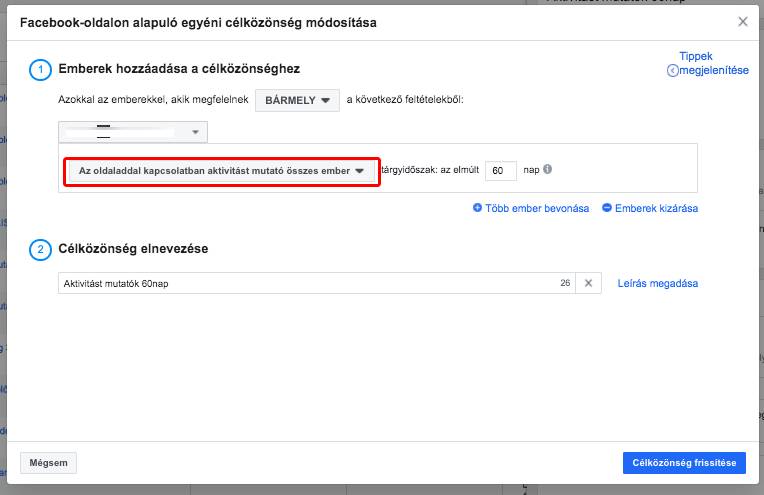Screen dimensions: 764x495
Task: Click the 'Mégsem' cancel button
Action: point(48,463)
